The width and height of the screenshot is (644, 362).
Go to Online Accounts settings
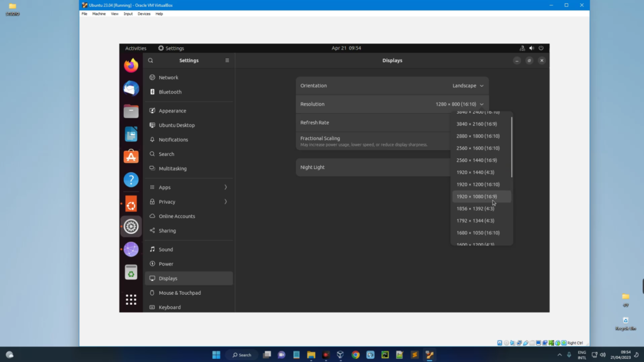point(189,216)
